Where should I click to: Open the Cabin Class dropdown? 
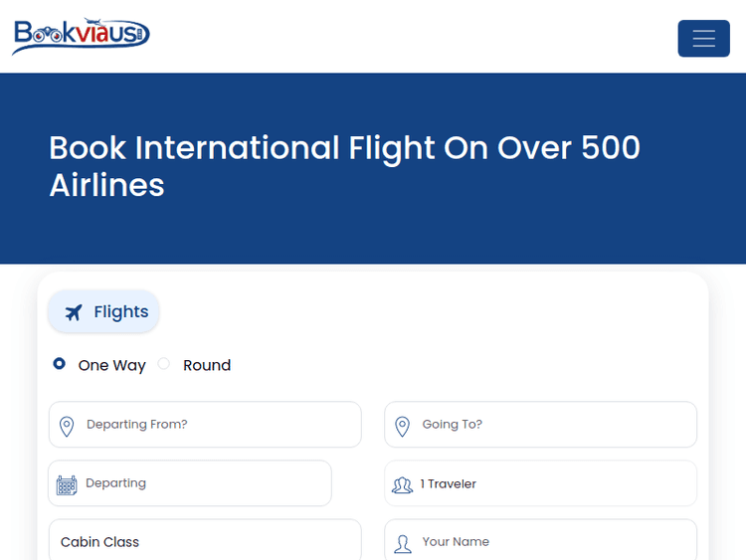tap(204, 541)
